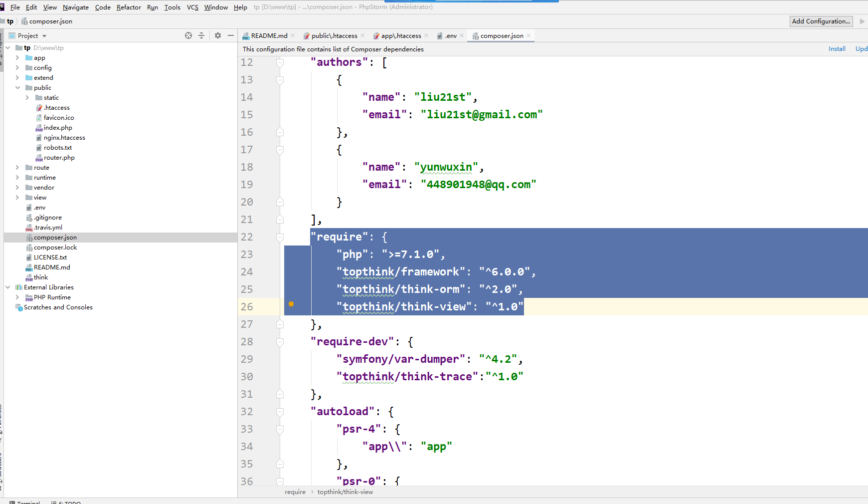Expand PHP Runtime node

[x=17, y=297]
